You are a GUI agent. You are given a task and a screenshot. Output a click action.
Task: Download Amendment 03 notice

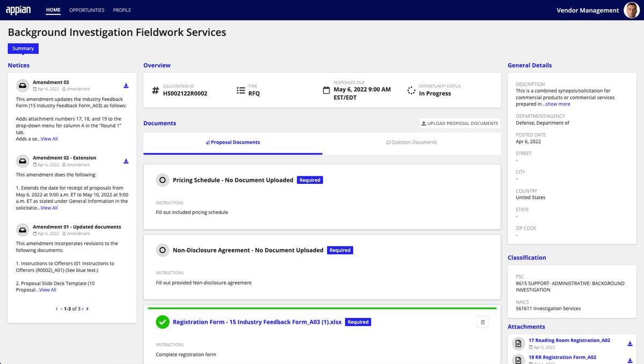(126, 85)
